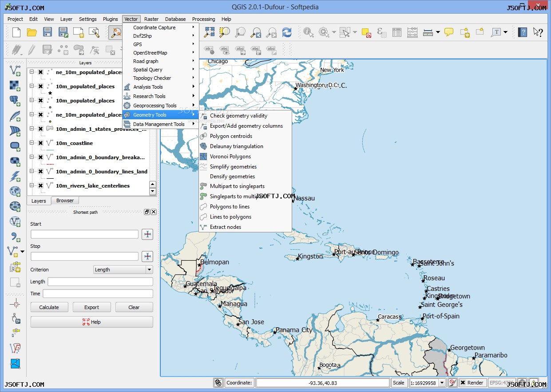Open Help Contents book icon

(x=523, y=32)
